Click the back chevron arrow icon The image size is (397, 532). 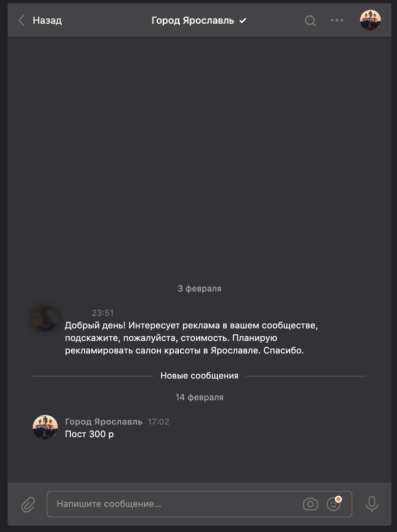pos(22,20)
